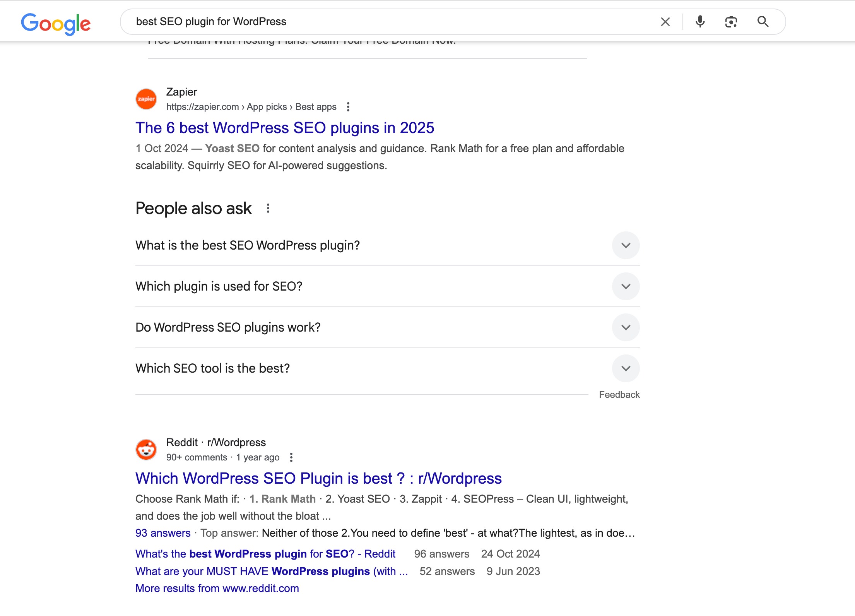Submit search with magnifying glass icon
This screenshot has height=616, width=855.
coord(763,22)
